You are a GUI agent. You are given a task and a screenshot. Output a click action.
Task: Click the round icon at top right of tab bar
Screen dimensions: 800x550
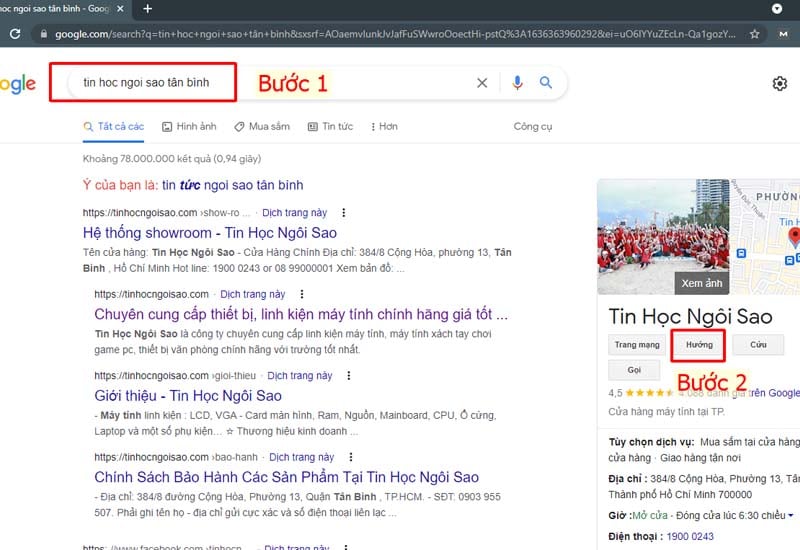click(x=777, y=9)
